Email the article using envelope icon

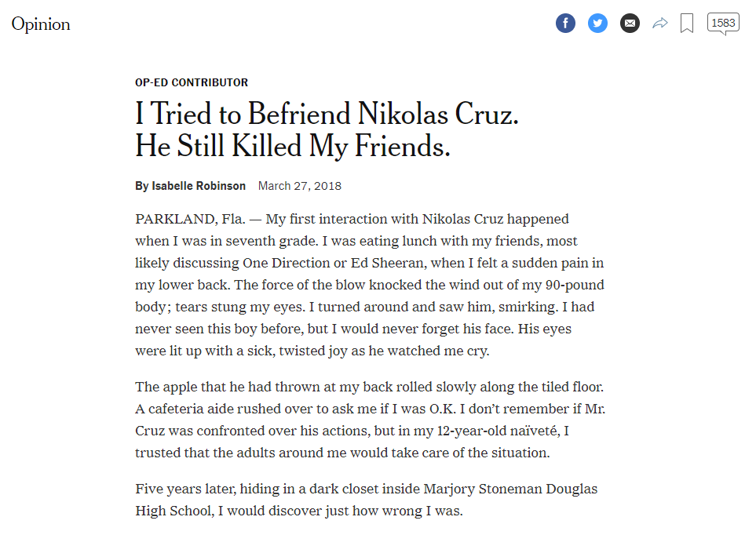click(x=630, y=23)
